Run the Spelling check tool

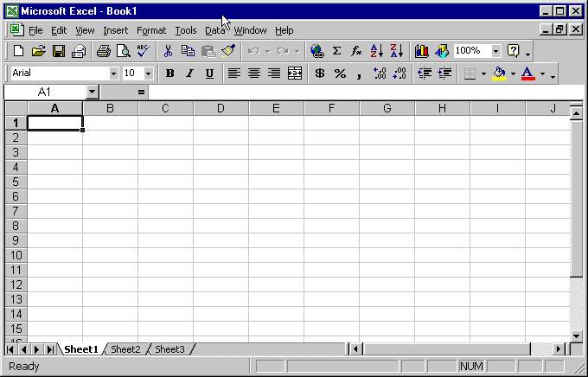coord(143,52)
